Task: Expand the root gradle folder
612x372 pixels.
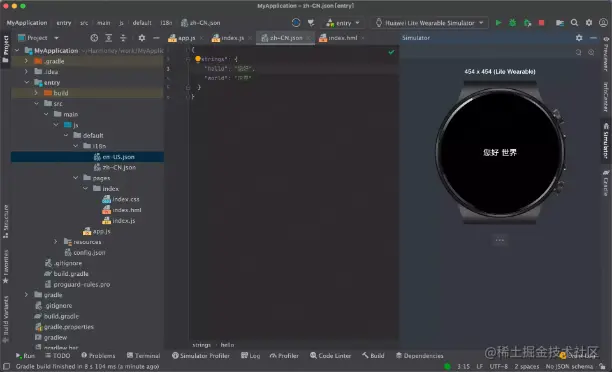Action: 26,295
